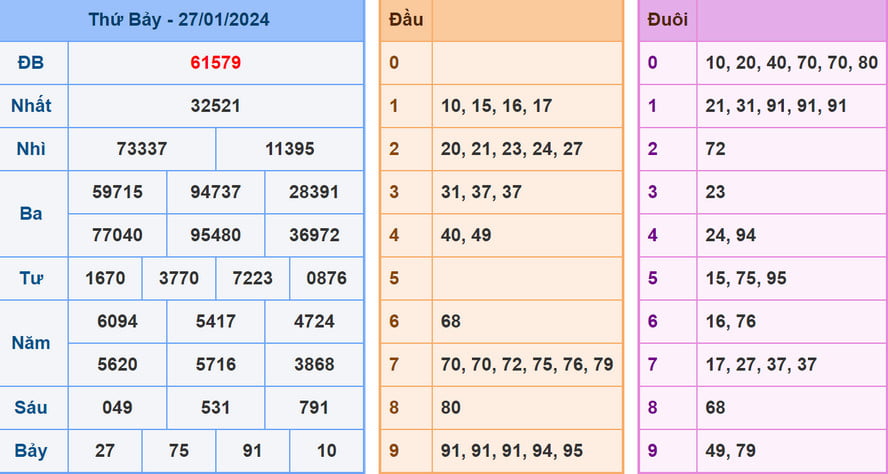The width and height of the screenshot is (888, 474).
Task: Click the date header Thứ Bảy - 27/01/2024
Action: pos(179,19)
